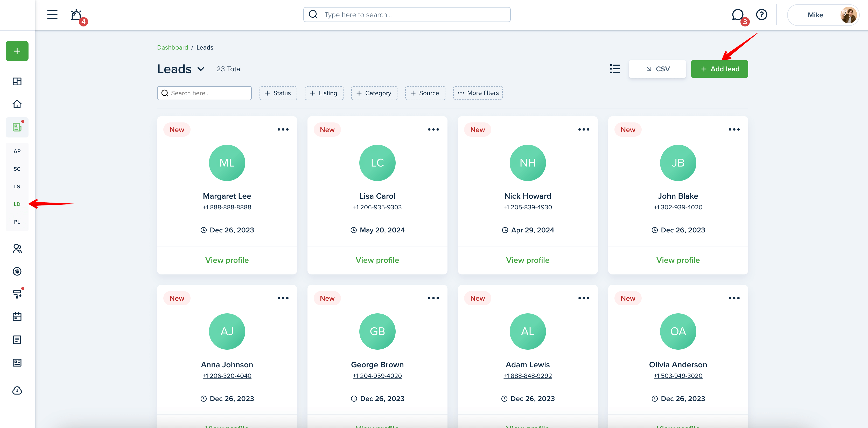Click the '23 Total' count text

(x=229, y=69)
